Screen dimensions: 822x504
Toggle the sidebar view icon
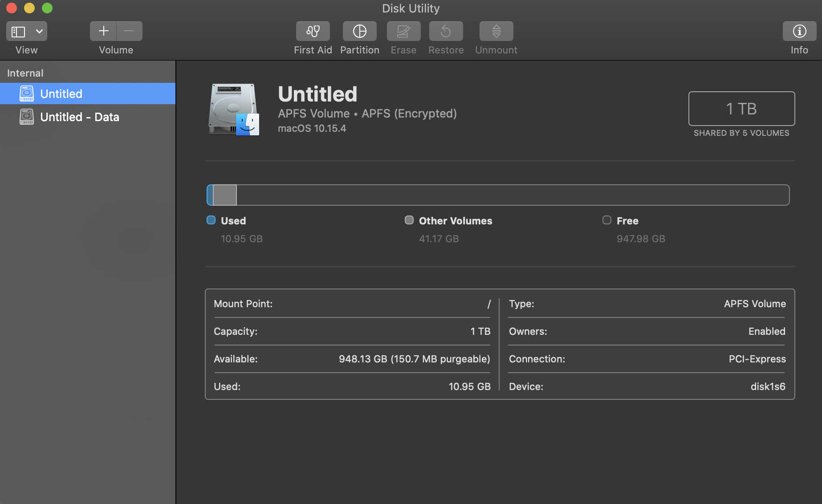[18, 32]
